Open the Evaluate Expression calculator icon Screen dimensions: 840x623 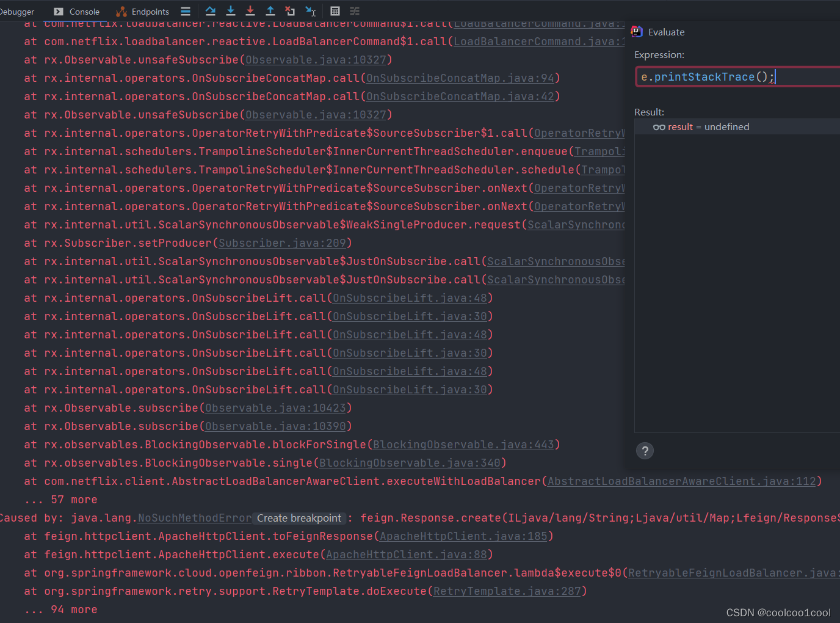point(335,11)
